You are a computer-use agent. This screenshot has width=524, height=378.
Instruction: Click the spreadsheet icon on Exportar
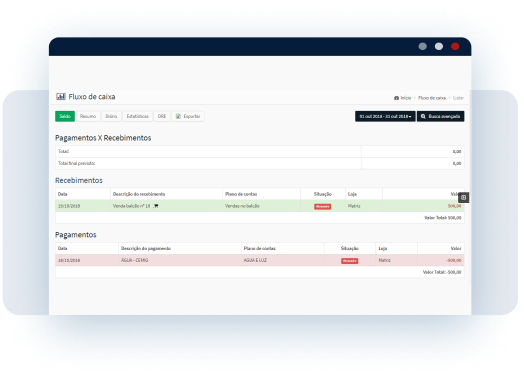(x=178, y=116)
